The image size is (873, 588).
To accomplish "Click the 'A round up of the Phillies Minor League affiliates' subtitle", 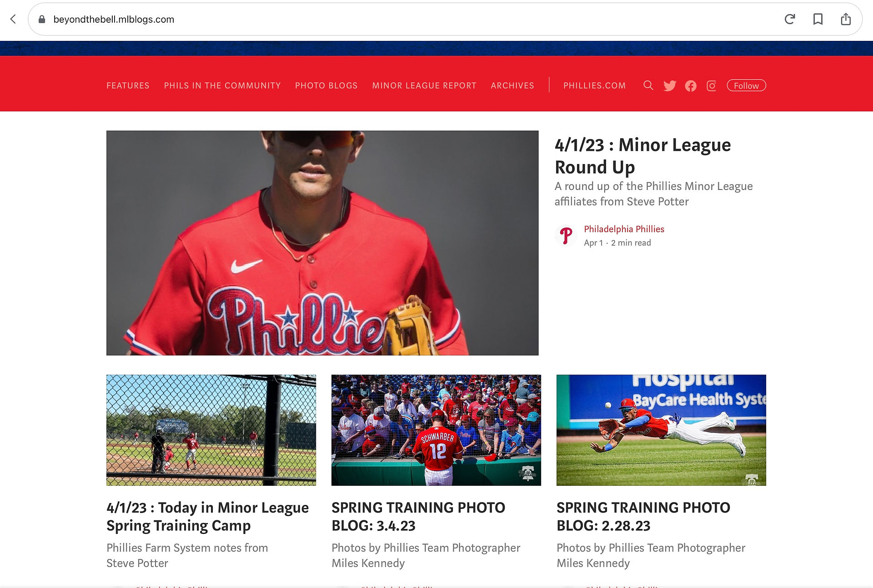I will click(x=654, y=194).
